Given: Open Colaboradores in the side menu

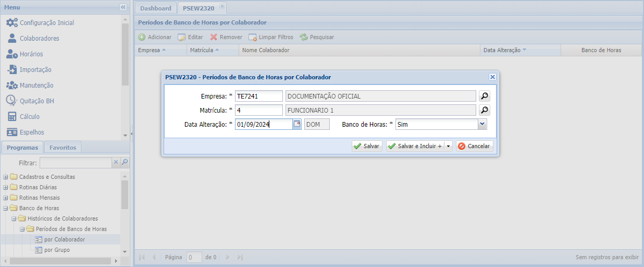Looking at the screenshot, I should click(39, 39).
